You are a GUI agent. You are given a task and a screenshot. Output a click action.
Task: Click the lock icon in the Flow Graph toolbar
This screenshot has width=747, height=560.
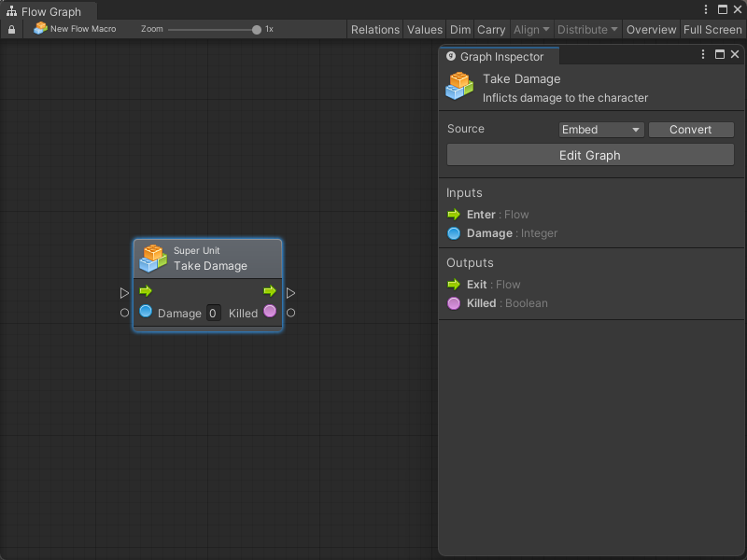click(x=11, y=29)
